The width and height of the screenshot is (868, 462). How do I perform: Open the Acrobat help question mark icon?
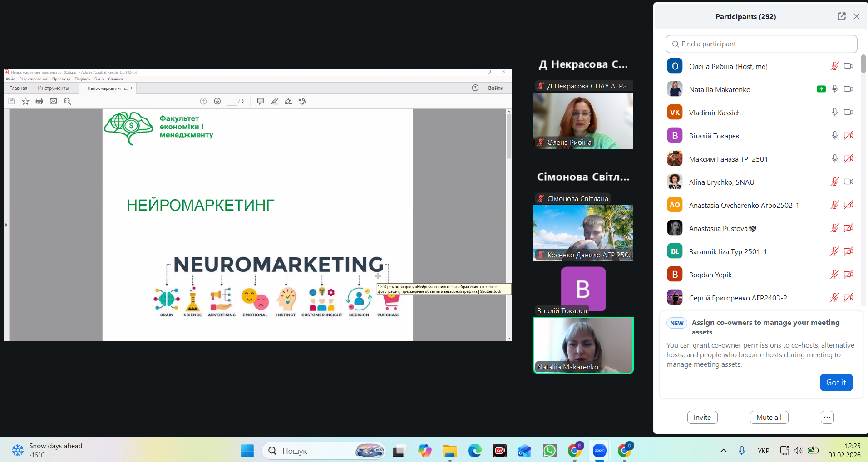475,88
